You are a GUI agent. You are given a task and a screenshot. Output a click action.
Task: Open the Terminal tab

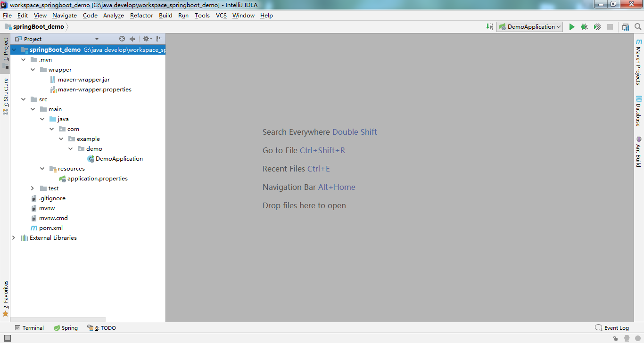point(29,328)
